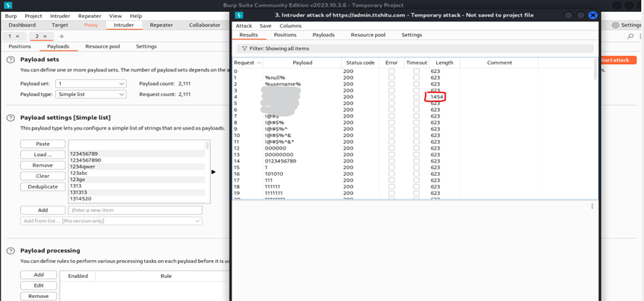644x301 pixels.
Task: Click the Enter a new item field
Action: pyautogui.click(x=135, y=210)
